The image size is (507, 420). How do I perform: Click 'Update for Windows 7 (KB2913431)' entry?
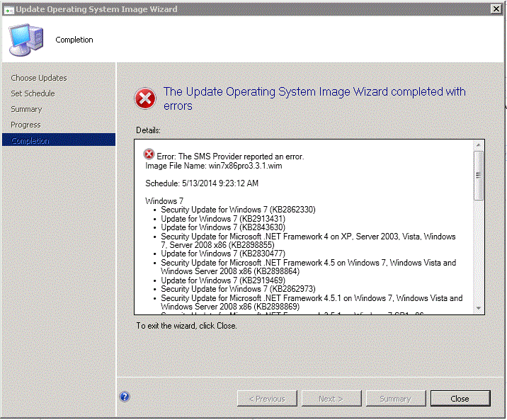coord(223,219)
